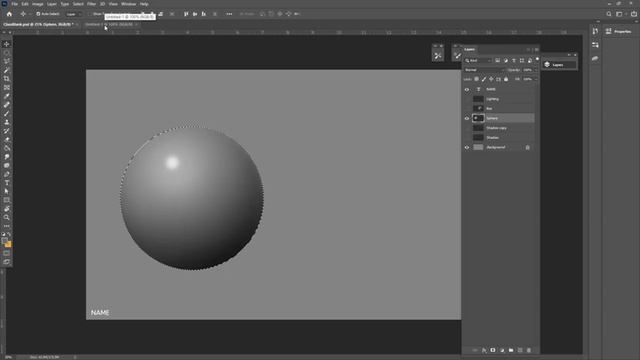Toggle lock all padlock icon

506,79
